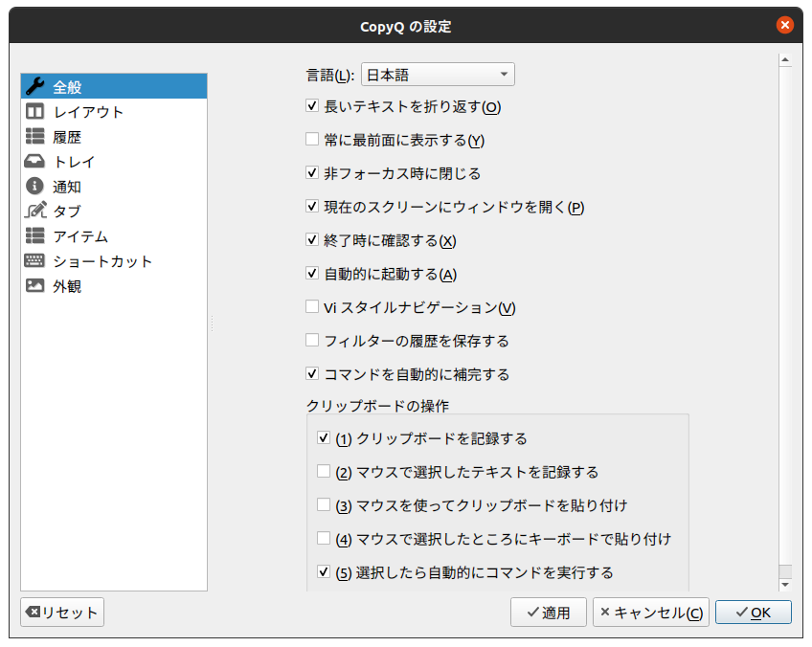Click the inbox tray icon beside トレイ
This screenshot has width=812, height=647.
click(x=34, y=161)
